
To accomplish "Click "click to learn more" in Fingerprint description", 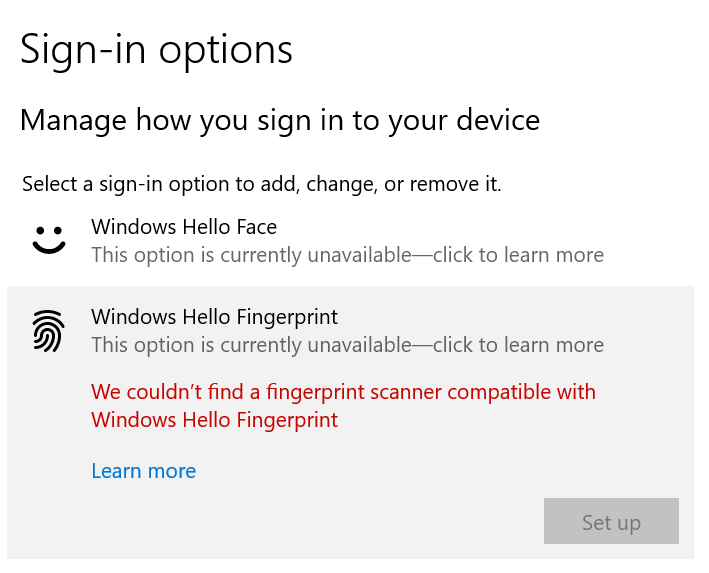I will coord(518,345).
